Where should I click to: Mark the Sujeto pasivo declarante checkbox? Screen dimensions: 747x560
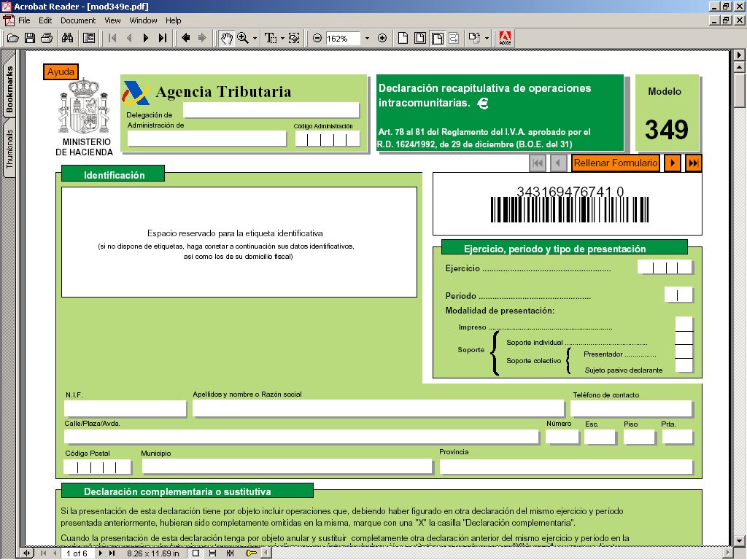point(684,366)
